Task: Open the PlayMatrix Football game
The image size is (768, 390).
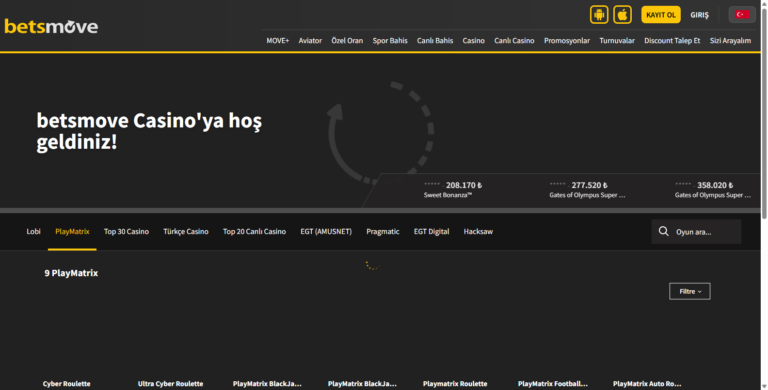Action: tap(552, 384)
